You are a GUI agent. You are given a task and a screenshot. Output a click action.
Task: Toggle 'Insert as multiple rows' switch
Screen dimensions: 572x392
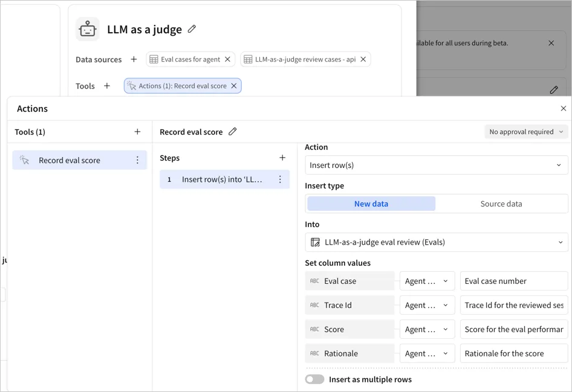click(315, 379)
